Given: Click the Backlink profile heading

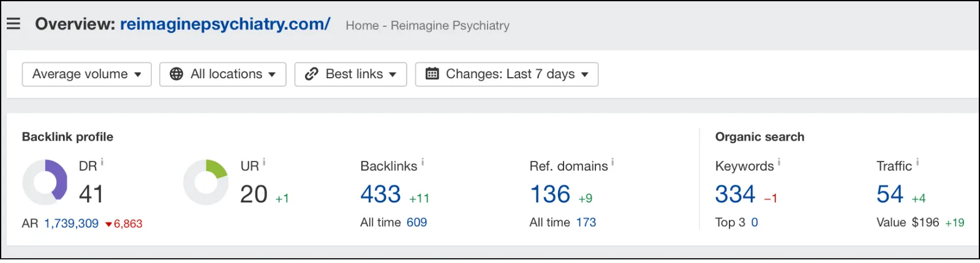Looking at the screenshot, I should click(67, 137).
